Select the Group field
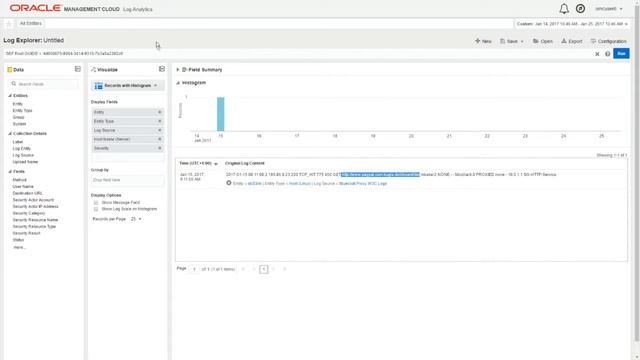The width and height of the screenshot is (640, 360). coord(18,117)
